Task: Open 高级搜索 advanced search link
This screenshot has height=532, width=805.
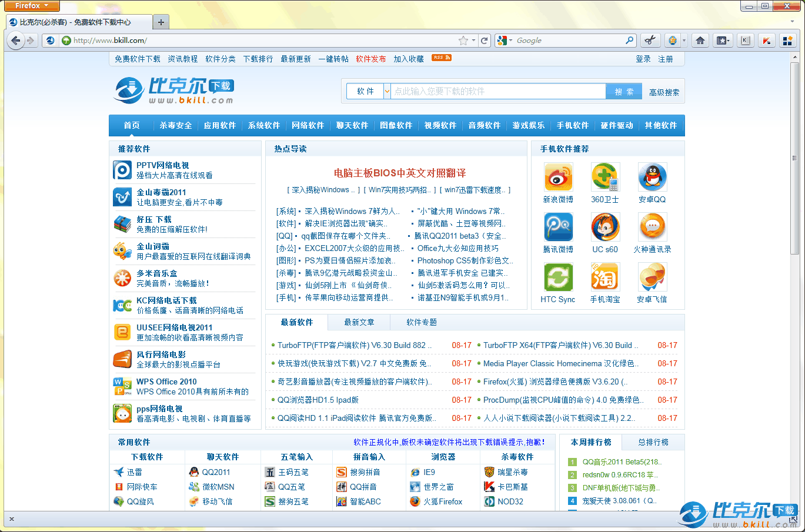Action: point(664,92)
